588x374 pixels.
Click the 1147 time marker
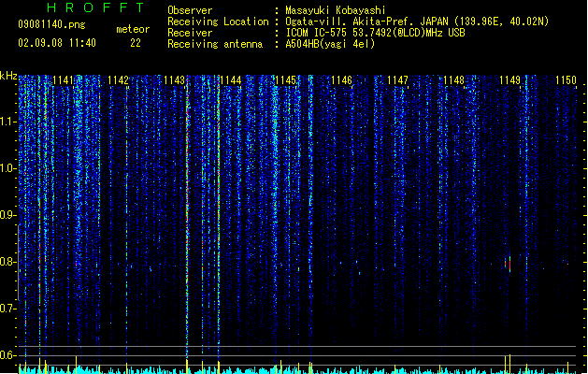[397, 80]
